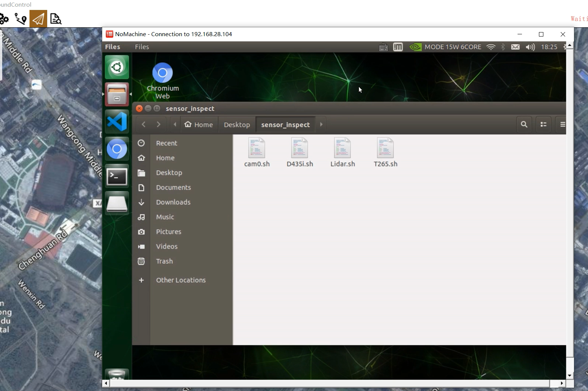Go to Home in the path bar
Screen dimensions: 588x391
point(198,124)
